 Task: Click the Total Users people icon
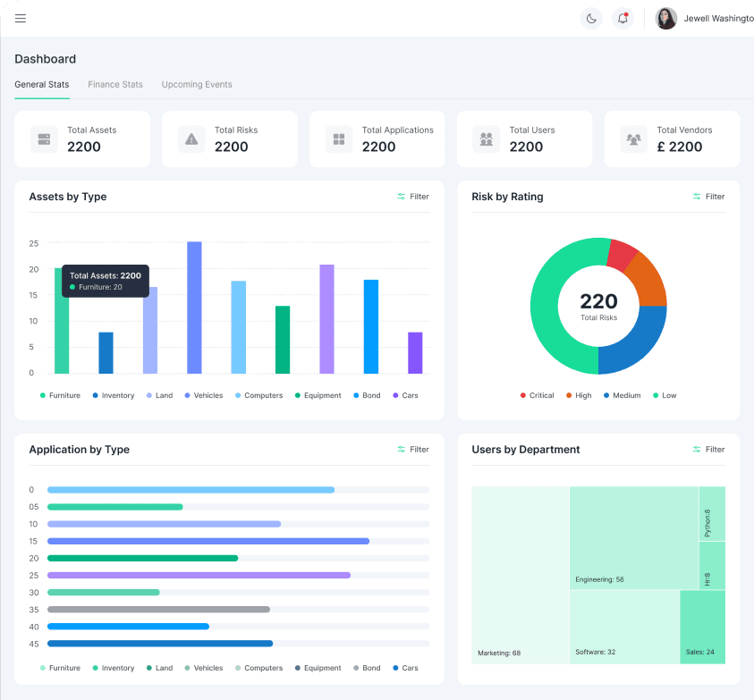tap(487, 139)
